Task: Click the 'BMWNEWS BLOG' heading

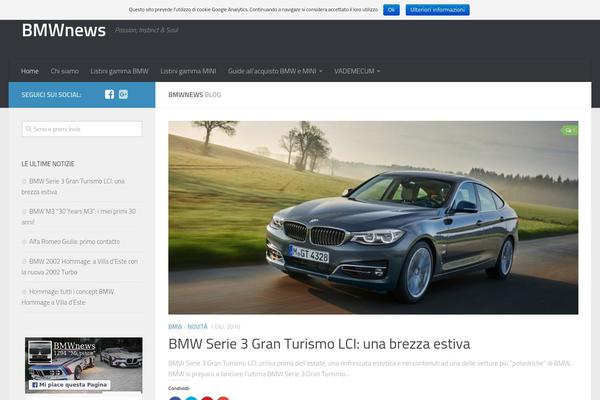Action: point(194,95)
